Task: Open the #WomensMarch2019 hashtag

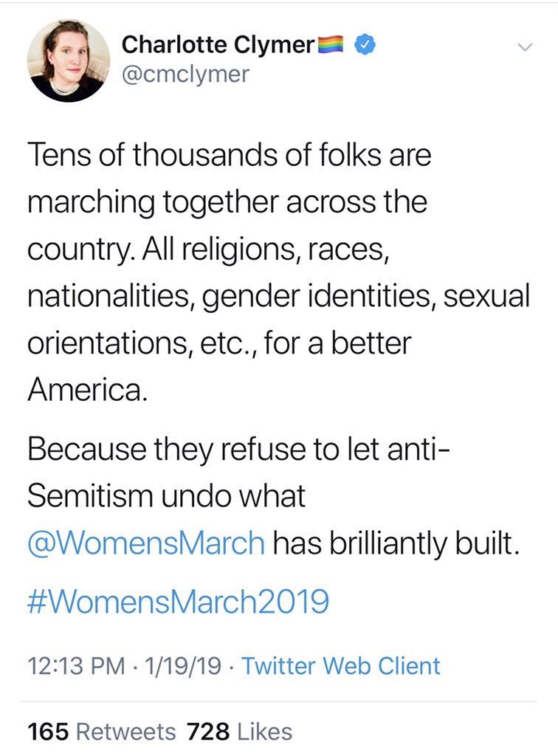Action: pyautogui.click(x=179, y=601)
